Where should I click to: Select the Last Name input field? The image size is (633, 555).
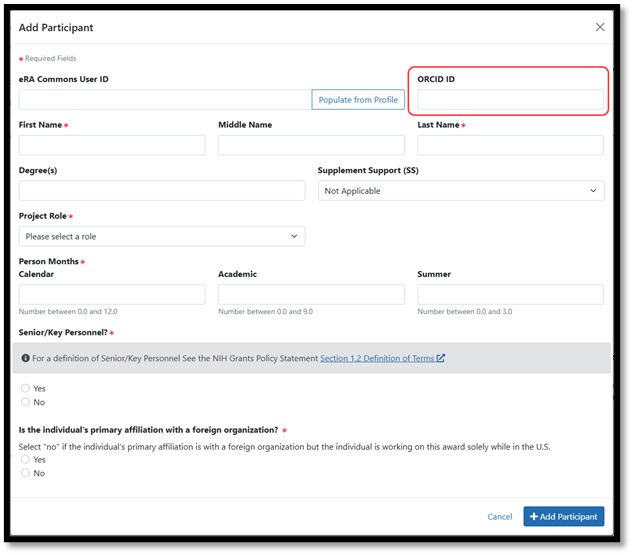tap(510, 145)
